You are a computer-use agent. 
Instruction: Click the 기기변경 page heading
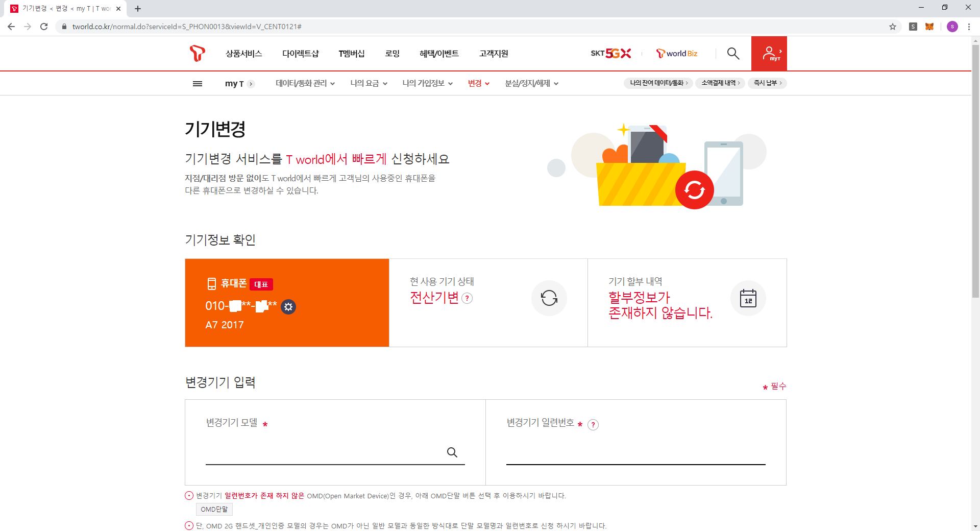(215, 129)
